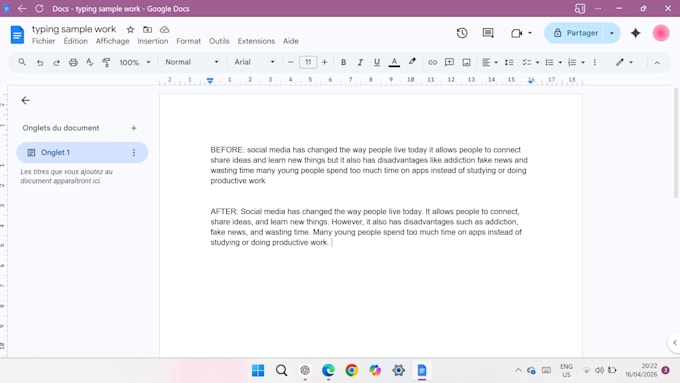The width and height of the screenshot is (680, 383).
Task: Print the document
Action: pyautogui.click(x=73, y=62)
